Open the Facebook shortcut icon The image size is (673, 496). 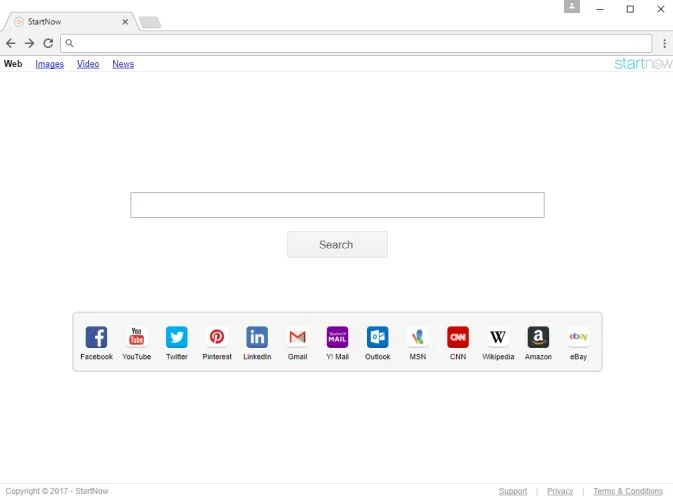coord(96,337)
